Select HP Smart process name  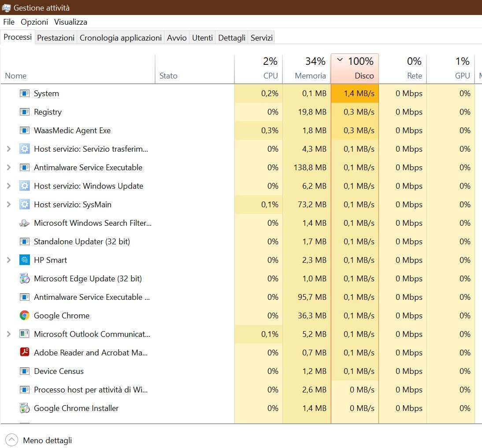[x=50, y=260]
